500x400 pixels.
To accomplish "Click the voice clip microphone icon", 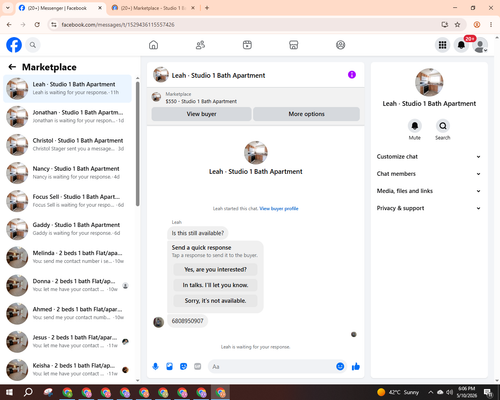I will 155,367.
